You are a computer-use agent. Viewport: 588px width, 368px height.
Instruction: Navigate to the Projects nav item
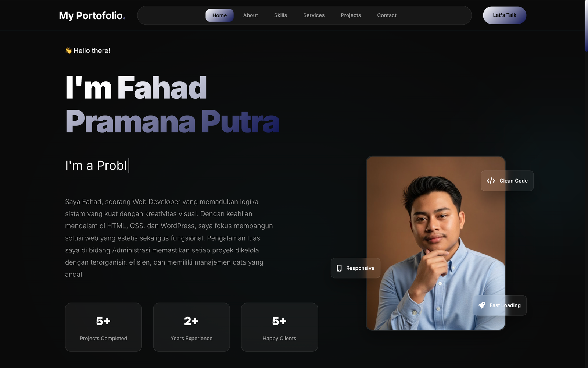[351, 15]
